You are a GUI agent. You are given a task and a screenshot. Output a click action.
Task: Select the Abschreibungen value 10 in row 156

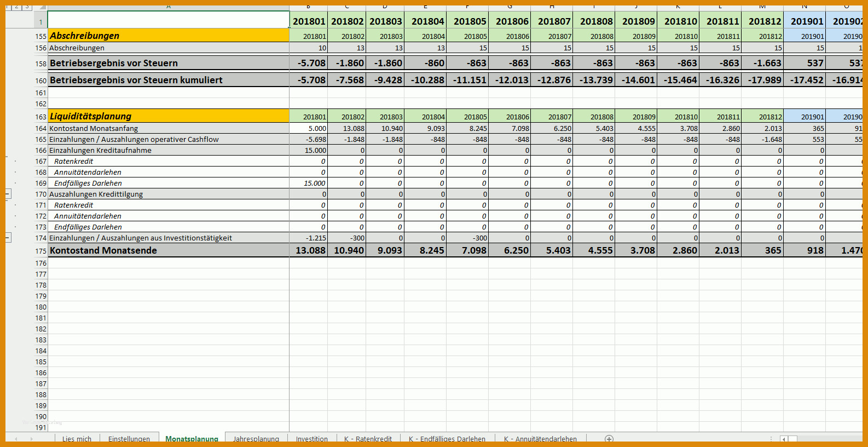point(309,48)
